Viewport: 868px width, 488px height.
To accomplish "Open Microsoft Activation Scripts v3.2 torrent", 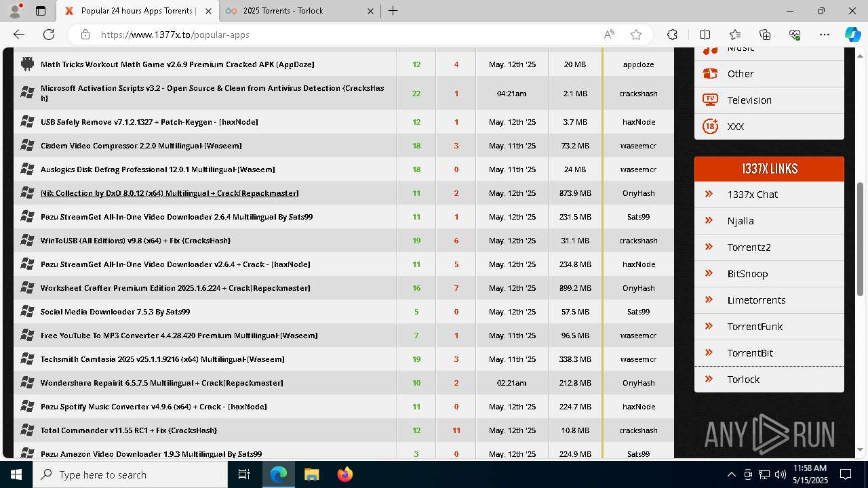I will coord(212,93).
